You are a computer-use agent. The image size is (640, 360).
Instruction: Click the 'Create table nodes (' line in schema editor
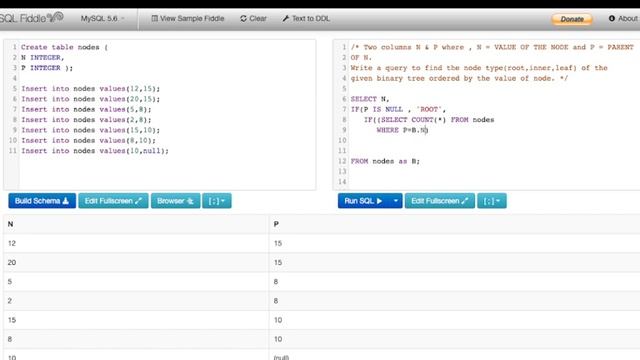pyautogui.click(x=64, y=47)
